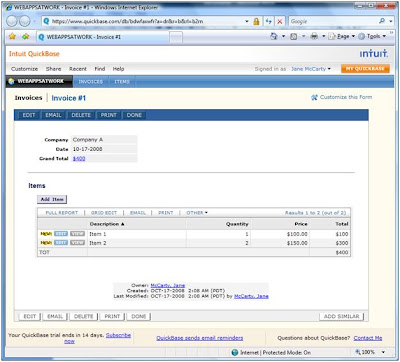Screen dimensions: 400x362
Task: Click the Customize this Form icon
Action: coord(314,97)
